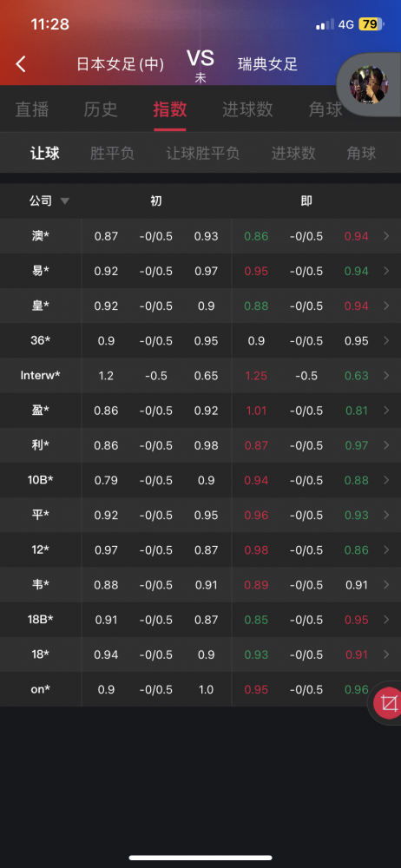The height and width of the screenshot is (868, 401).
Task: Open details chevron for Interw* row
Action: (386, 376)
